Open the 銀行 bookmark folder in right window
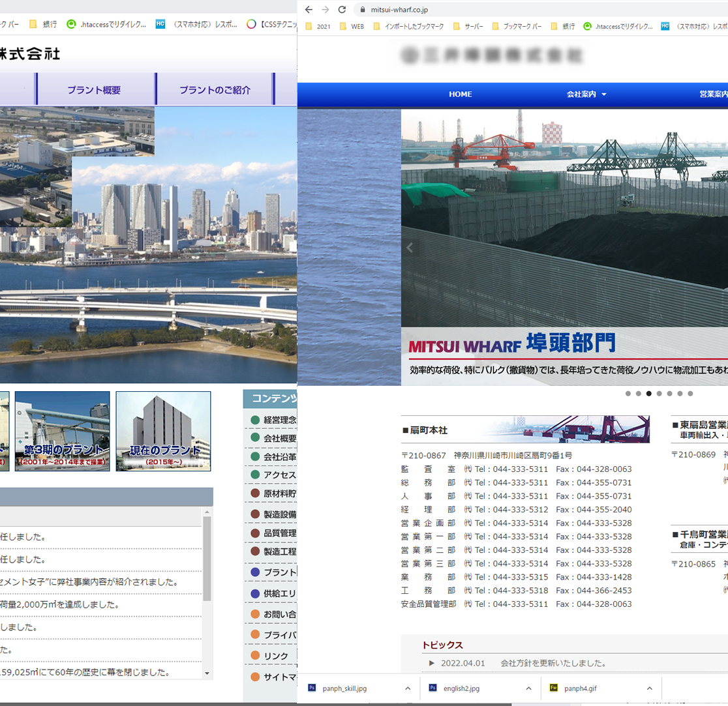The image size is (728, 706). tap(563, 27)
